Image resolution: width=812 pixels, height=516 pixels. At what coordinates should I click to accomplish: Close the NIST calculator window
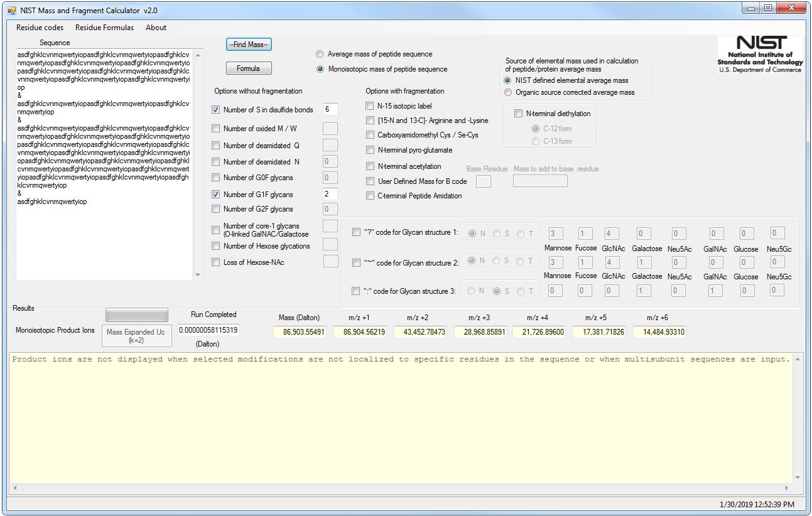coord(791,8)
